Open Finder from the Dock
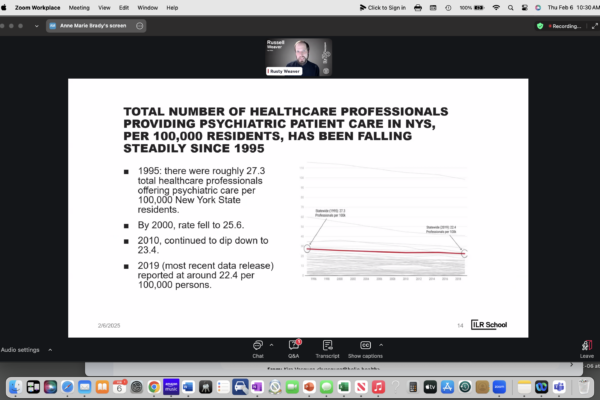The image size is (600, 400). tap(15, 386)
